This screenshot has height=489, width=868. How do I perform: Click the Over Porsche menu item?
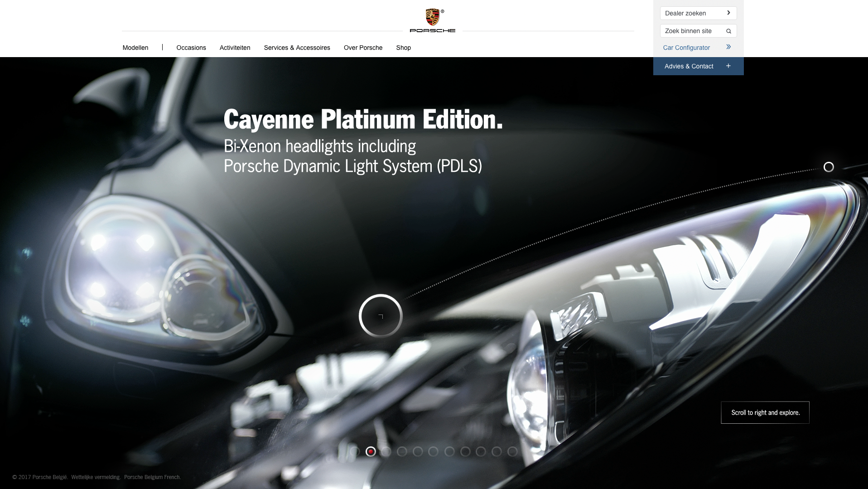click(x=363, y=48)
